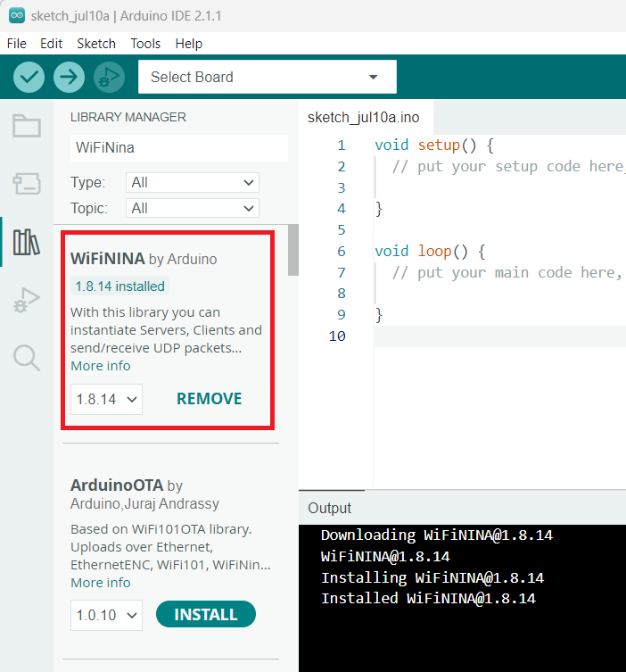
Task: Click the 'put your main code here' comment
Action: tap(507, 272)
